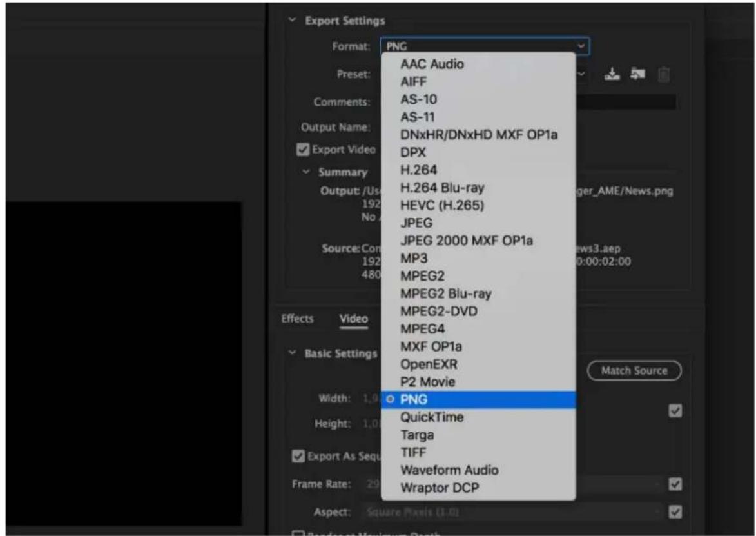Pick DNxHR/DNxHD MXF OP1a format
This screenshot has width=756, height=536.
478,135
